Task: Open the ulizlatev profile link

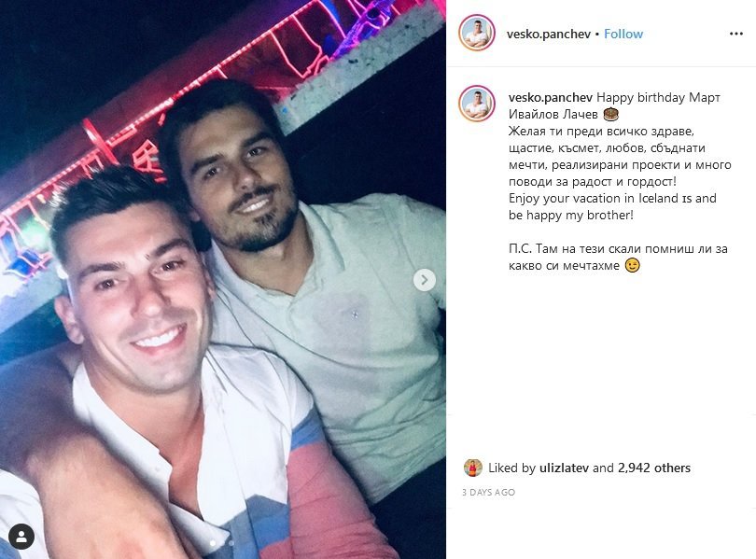Action: [x=564, y=468]
